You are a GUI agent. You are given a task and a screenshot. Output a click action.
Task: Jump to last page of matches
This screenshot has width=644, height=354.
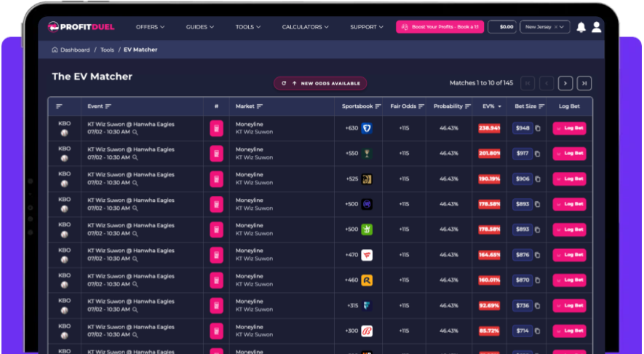pyautogui.click(x=584, y=84)
